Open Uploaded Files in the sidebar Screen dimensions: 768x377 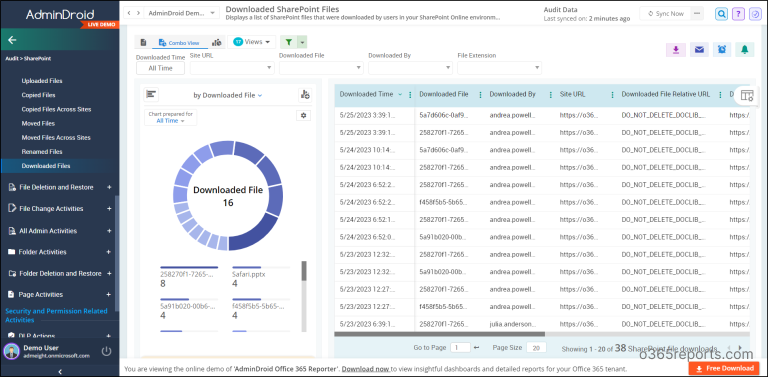click(x=42, y=81)
